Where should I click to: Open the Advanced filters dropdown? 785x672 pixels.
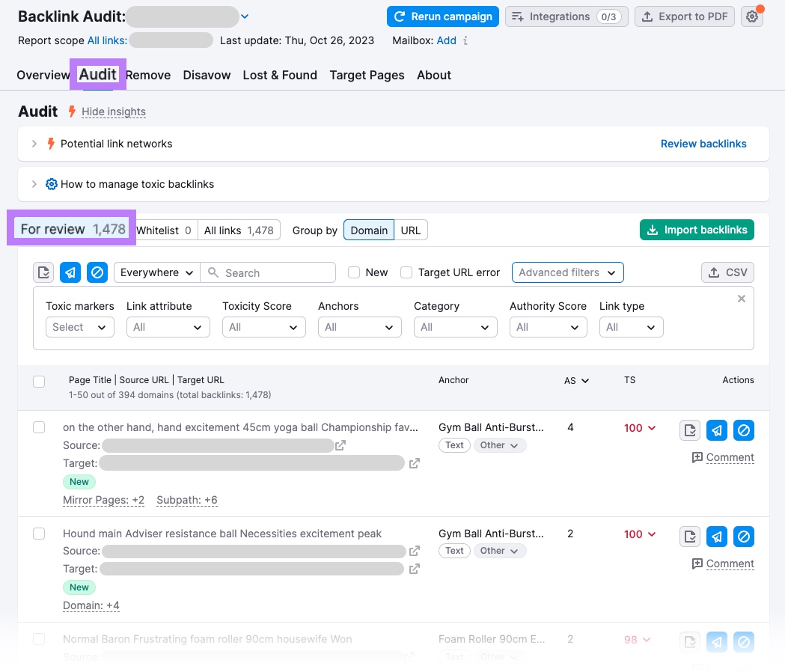pos(567,272)
